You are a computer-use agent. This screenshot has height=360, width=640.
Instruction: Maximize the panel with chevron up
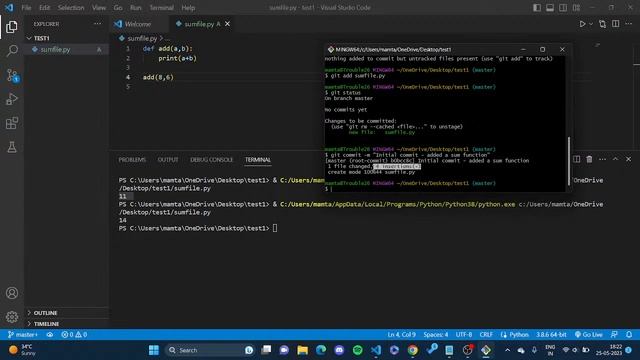coord(616,159)
